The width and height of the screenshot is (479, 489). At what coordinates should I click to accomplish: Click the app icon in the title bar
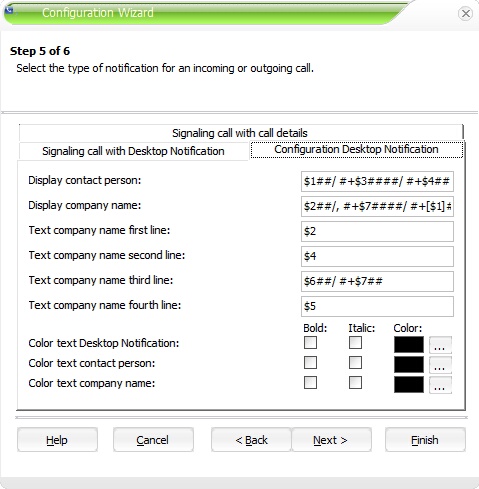[9, 10]
